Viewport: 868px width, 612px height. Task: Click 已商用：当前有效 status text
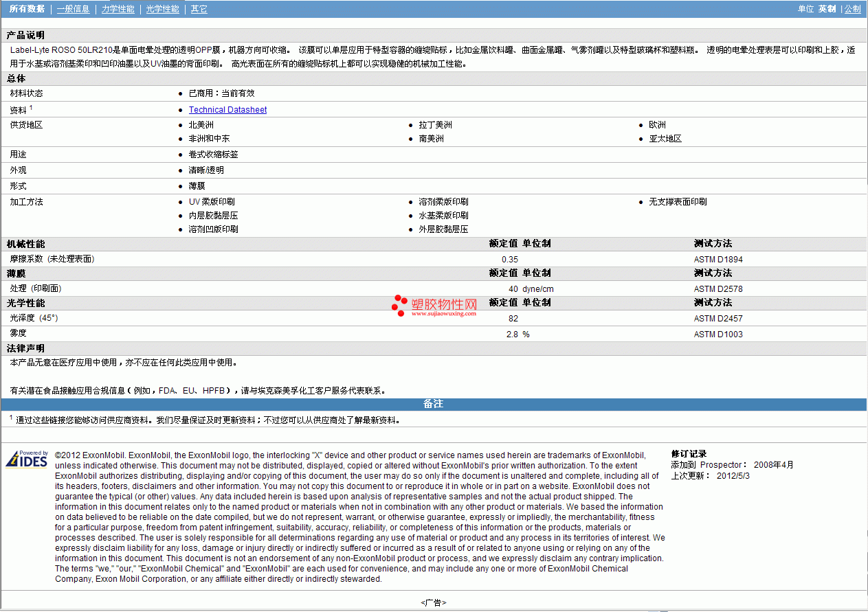221,93
